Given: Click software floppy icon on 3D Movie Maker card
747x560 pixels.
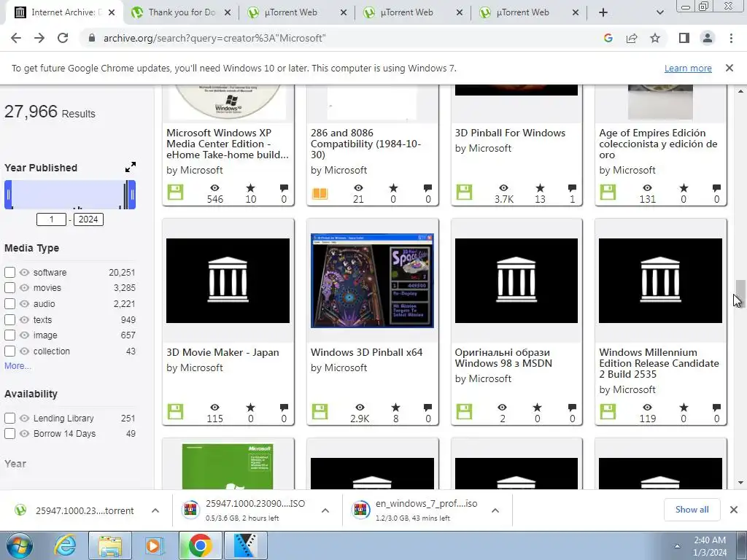Looking at the screenshot, I should click(175, 411).
